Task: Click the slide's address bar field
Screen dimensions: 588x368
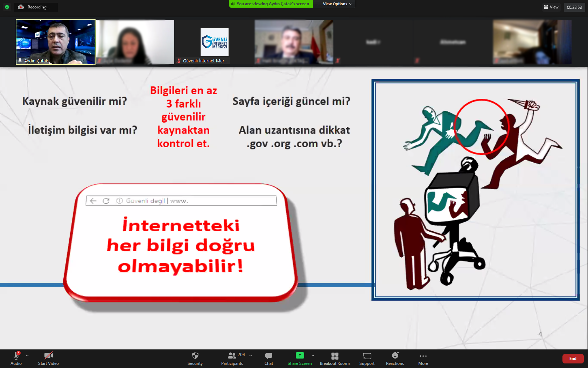Action: [181, 201]
